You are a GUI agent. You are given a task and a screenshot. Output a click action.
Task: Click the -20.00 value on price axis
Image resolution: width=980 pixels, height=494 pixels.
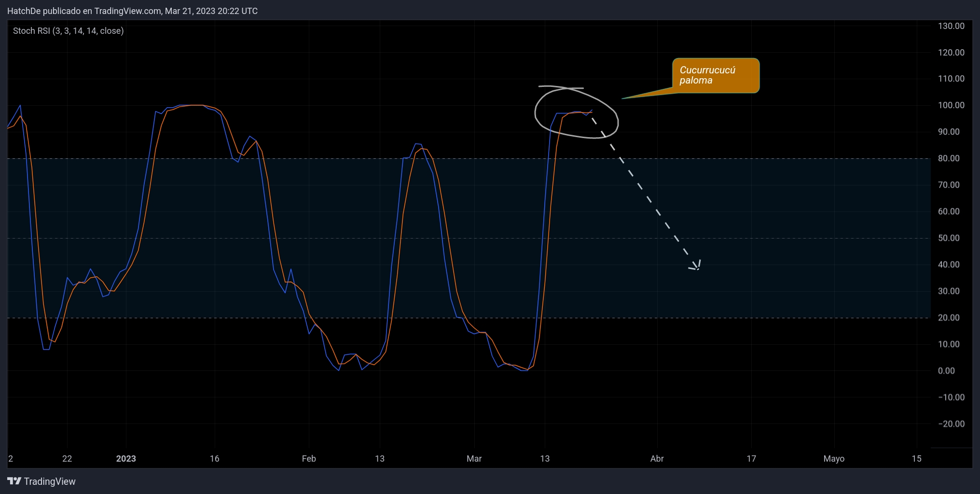point(951,424)
